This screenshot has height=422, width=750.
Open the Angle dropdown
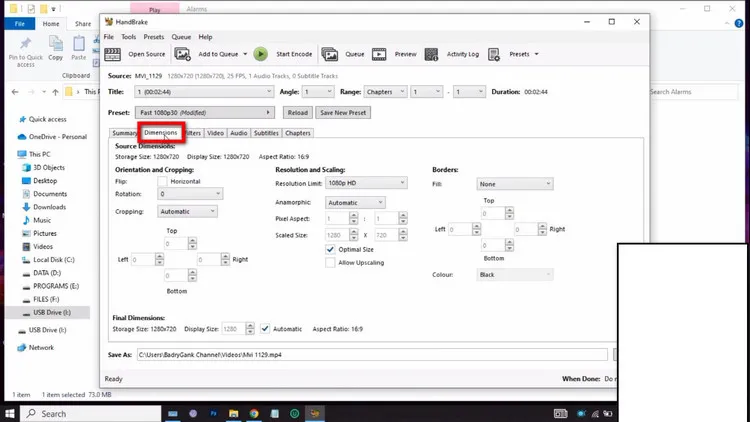point(318,92)
